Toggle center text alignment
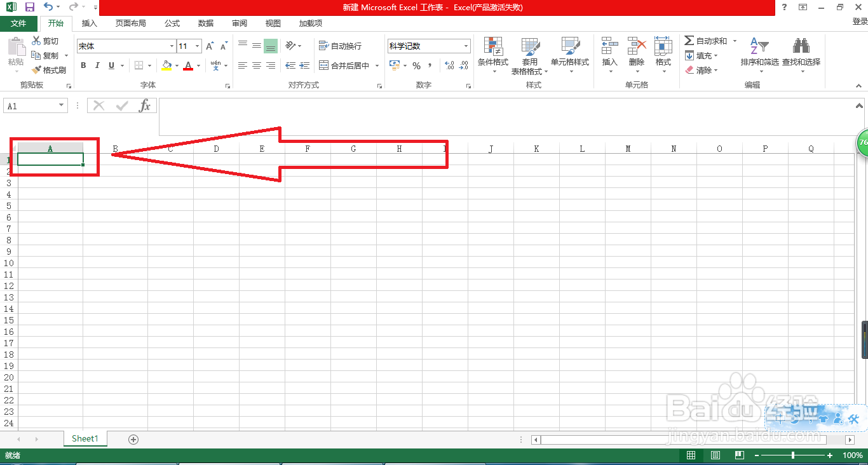 (257, 65)
